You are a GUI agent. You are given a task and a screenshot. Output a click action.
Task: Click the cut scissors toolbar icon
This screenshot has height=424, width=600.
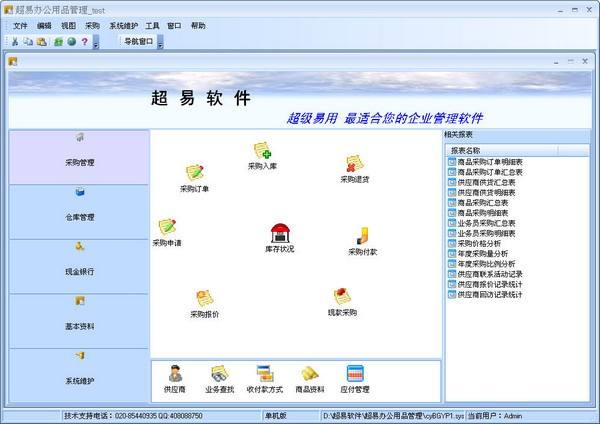point(15,41)
